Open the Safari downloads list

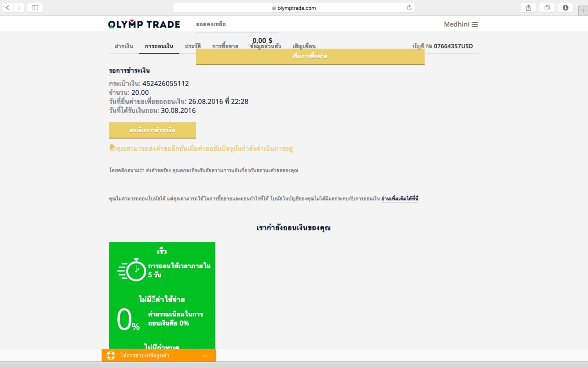565,8
